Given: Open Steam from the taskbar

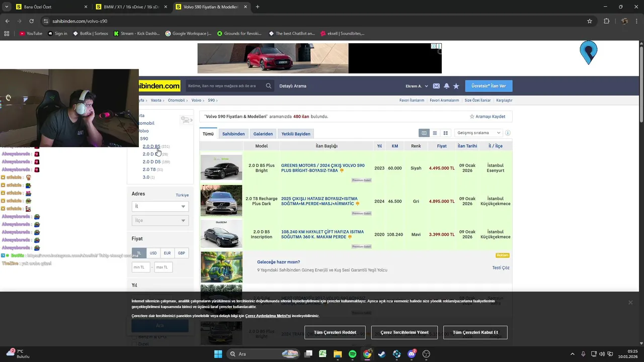Looking at the screenshot, I should (x=382, y=354).
